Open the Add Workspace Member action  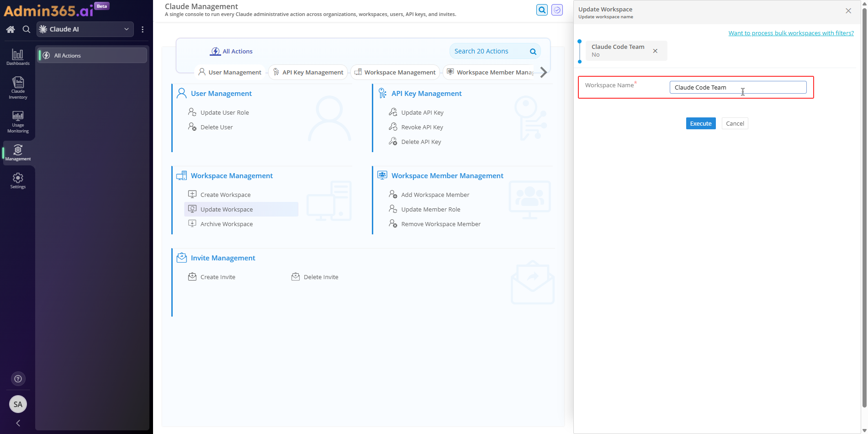click(x=435, y=195)
